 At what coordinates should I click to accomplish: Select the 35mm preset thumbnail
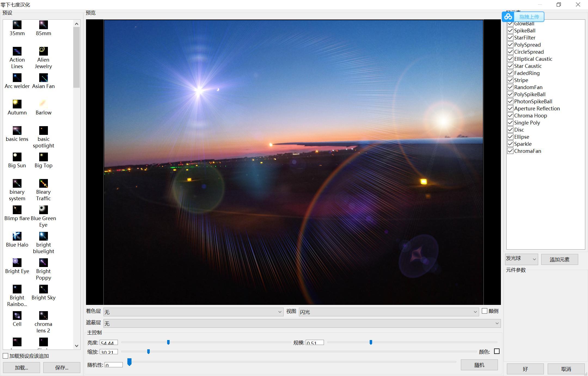point(17,25)
